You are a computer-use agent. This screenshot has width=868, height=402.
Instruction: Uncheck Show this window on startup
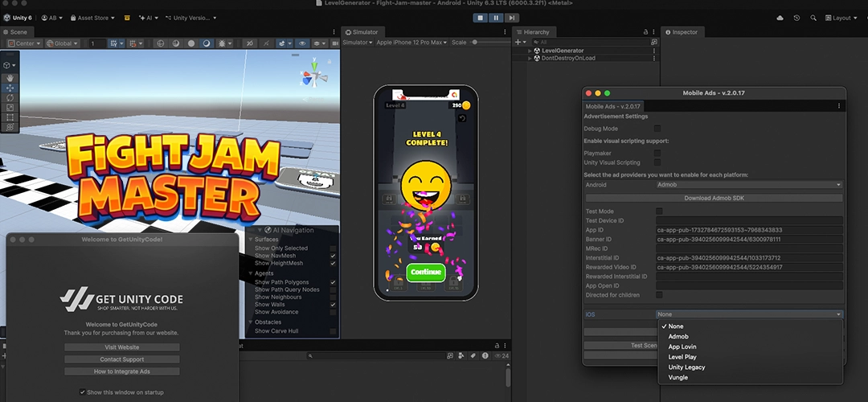[83, 392]
